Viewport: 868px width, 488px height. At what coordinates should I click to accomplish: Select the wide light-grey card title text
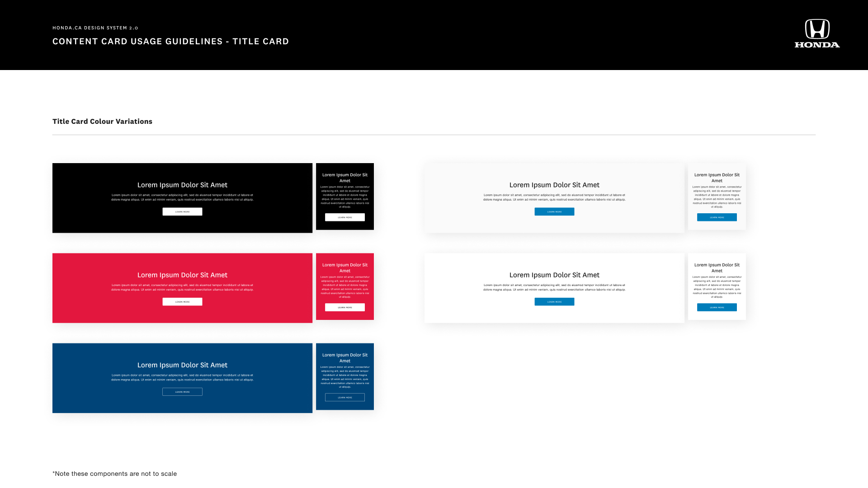point(554,185)
